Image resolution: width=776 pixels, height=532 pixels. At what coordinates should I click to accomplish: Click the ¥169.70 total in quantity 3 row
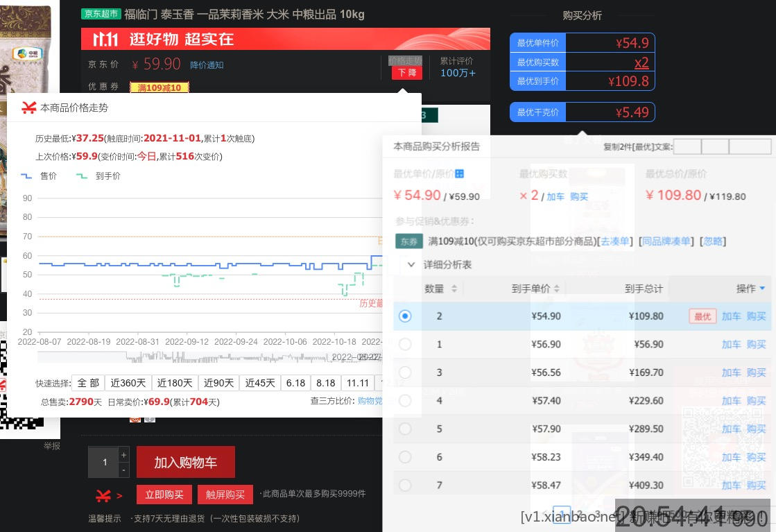646,372
